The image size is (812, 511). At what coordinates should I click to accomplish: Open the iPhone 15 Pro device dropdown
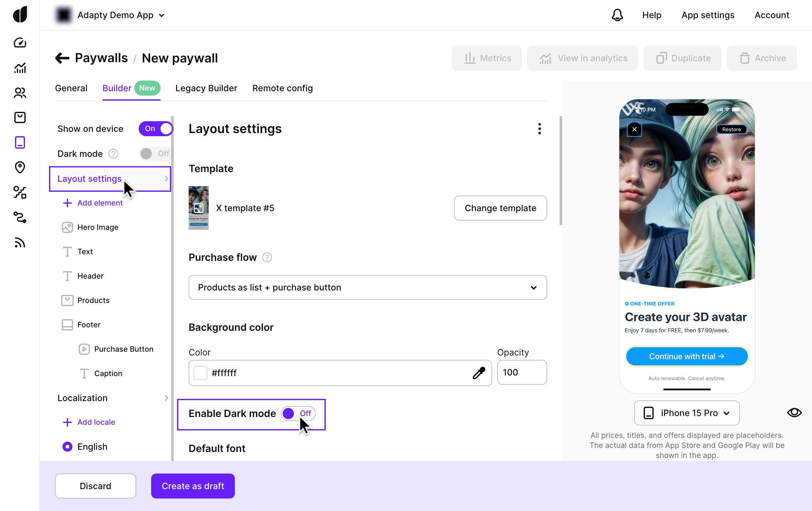(x=686, y=413)
